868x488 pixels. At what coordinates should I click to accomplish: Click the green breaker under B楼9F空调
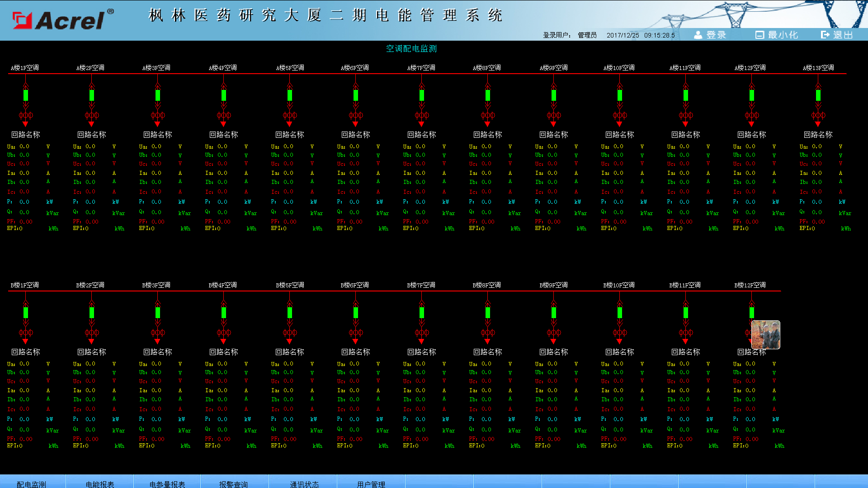point(554,313)
